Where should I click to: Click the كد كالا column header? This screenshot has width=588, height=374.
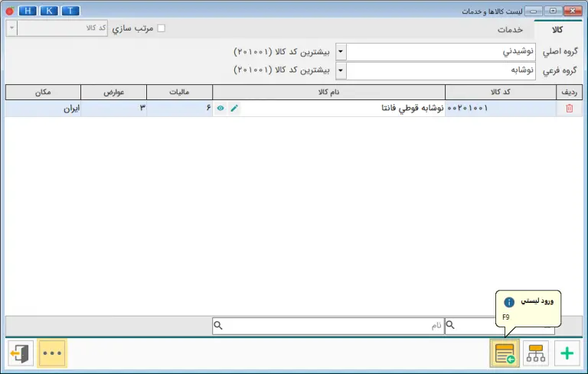pos(500,93)
